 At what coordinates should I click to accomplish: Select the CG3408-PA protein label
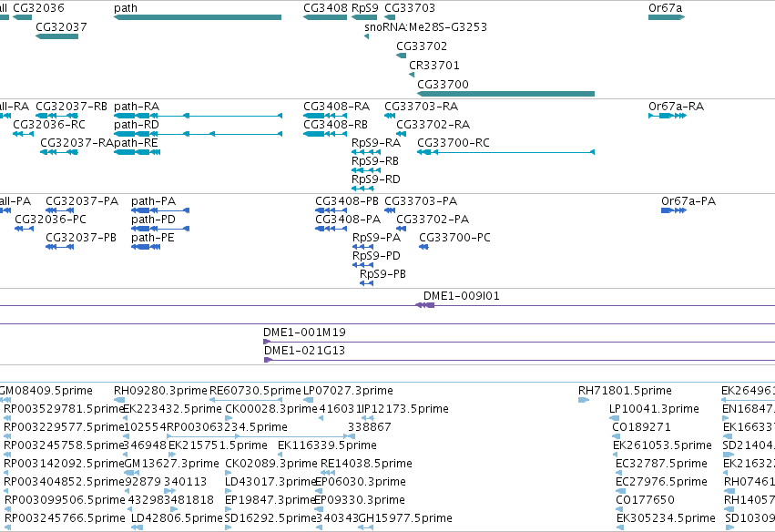(x=348, y=220)
